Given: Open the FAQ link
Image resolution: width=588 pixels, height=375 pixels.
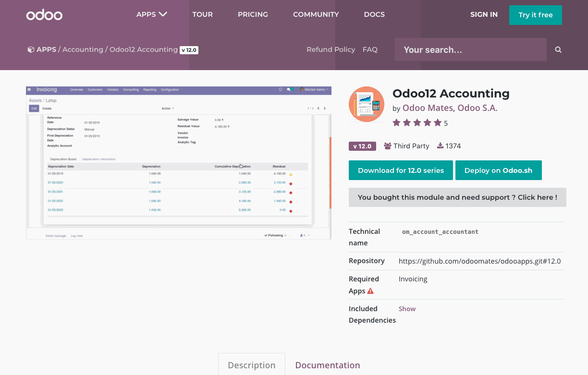Looking at the screenshot, I should click(370, 49).
